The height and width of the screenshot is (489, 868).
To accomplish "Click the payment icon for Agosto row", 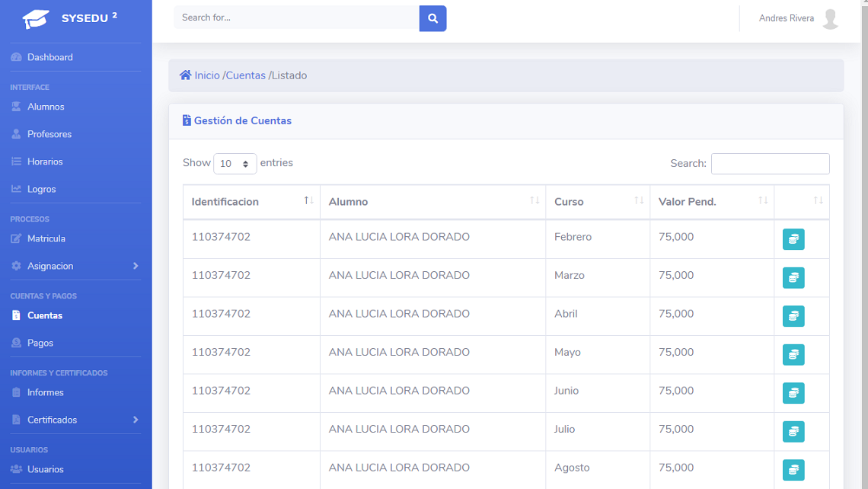I will [x=793, y=470].
